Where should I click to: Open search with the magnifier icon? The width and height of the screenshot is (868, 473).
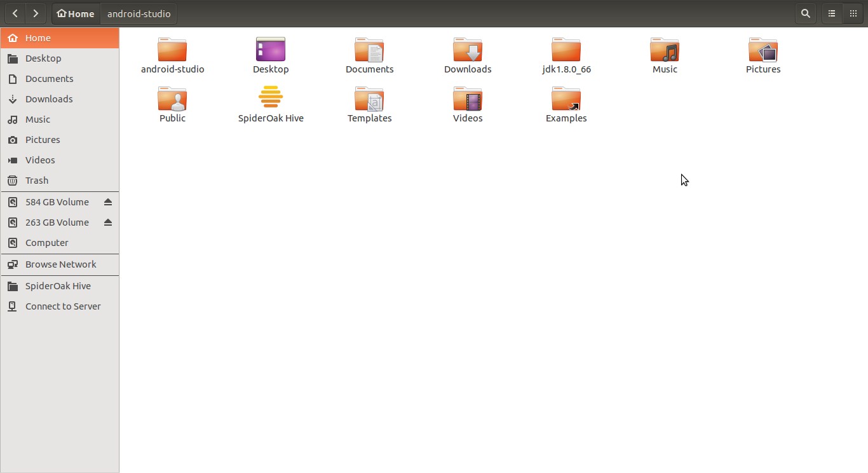[806, 13]
